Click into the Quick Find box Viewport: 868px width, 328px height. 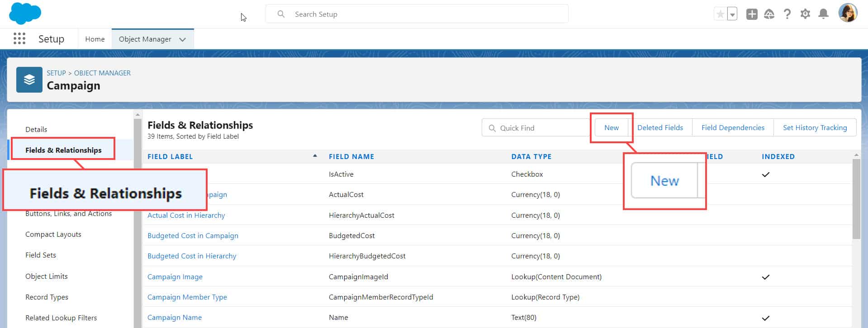tap(536, 128)
